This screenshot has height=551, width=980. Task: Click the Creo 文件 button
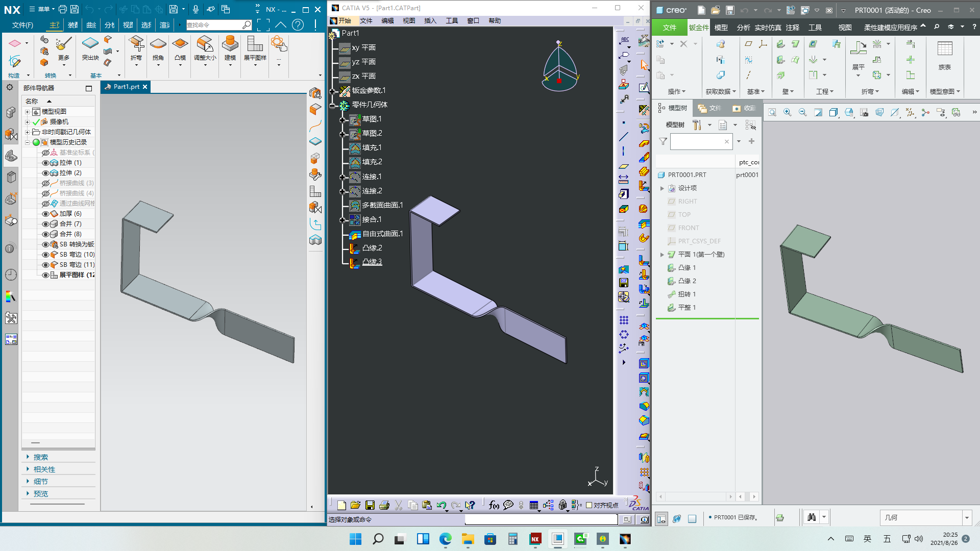pyautogui.click(x=669, y=28)
